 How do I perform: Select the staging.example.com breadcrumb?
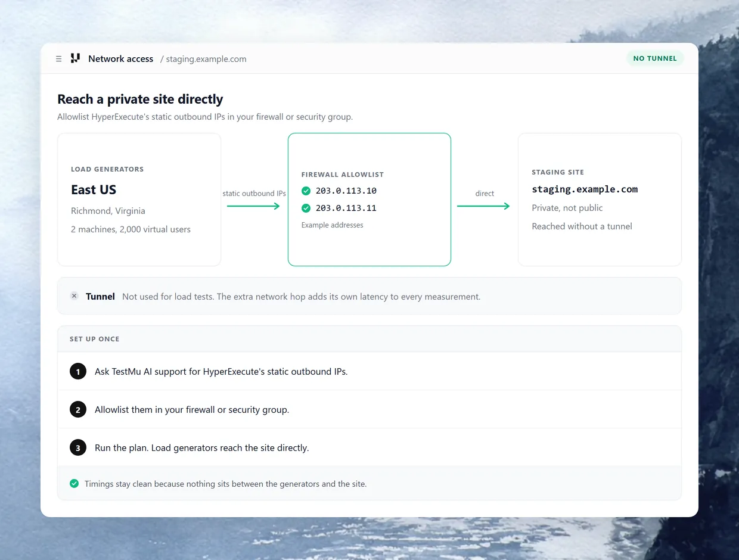pyautogui.click(x=206, y=59)
